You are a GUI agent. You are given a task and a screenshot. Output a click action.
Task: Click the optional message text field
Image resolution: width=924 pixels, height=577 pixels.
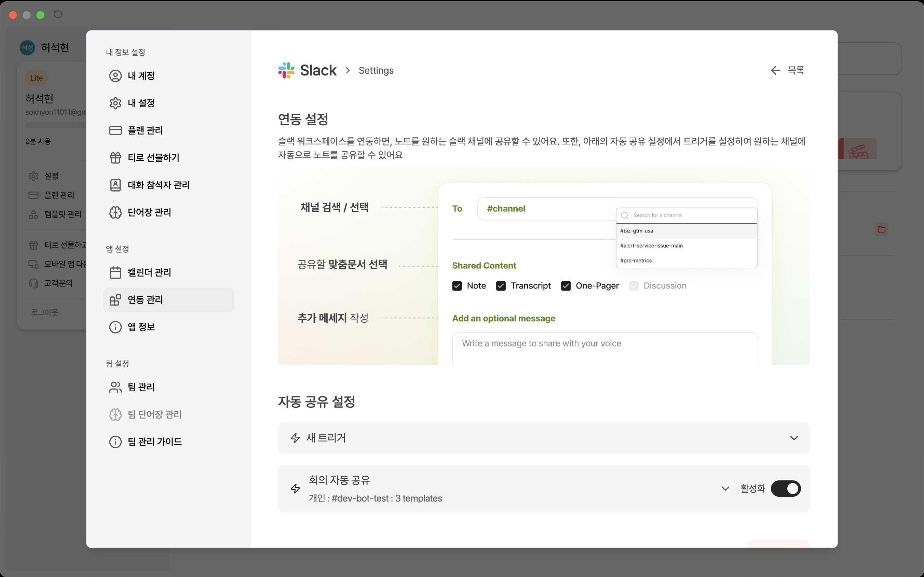[x=604, y=348]
